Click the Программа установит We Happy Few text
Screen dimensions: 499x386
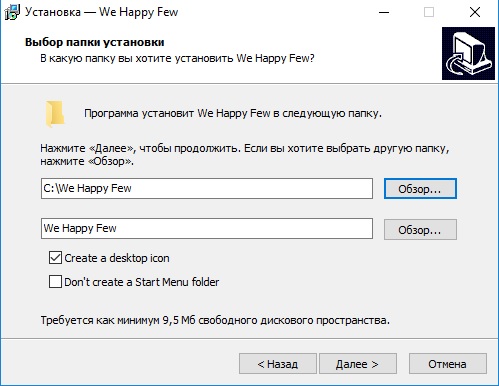point(233,113)
